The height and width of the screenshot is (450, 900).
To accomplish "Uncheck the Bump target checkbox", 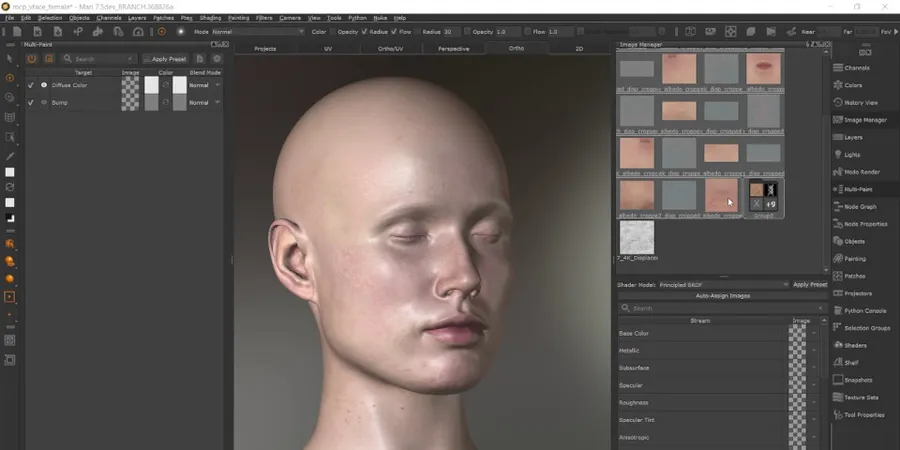I will [31, 102].
